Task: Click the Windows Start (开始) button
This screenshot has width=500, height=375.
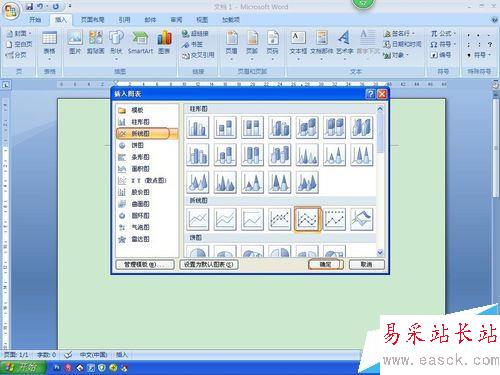Action: point(23,367)
